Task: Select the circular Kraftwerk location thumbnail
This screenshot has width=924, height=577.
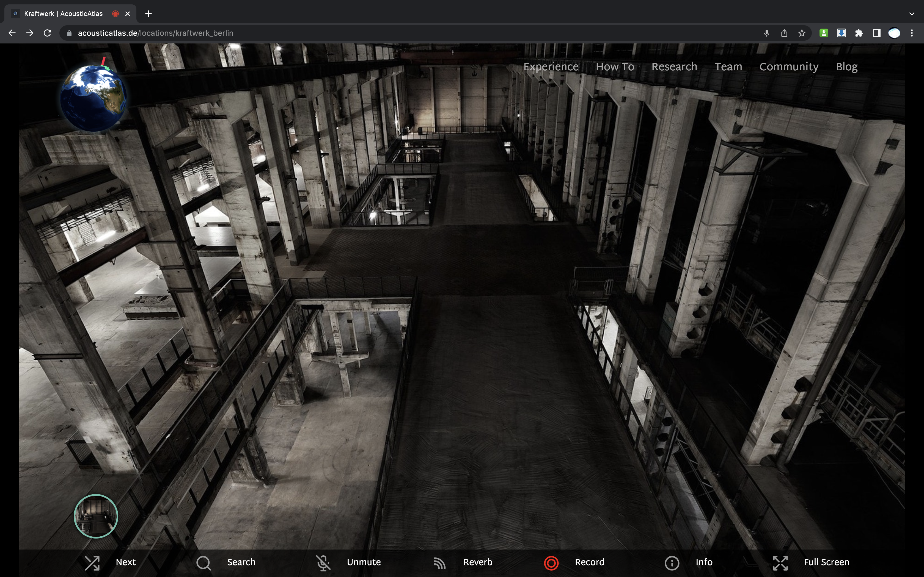Action: coord(96,516)
